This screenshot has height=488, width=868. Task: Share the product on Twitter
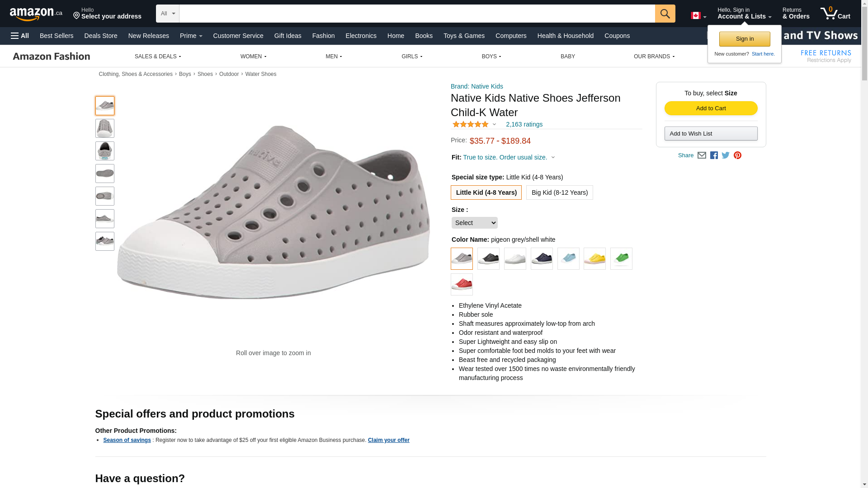(x=726, y=155)
